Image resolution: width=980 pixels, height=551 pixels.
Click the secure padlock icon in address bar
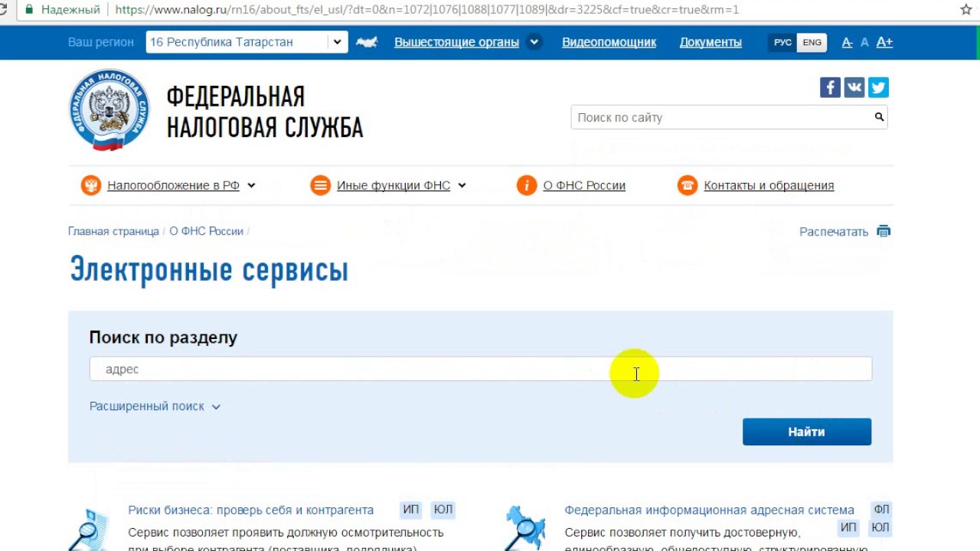click(30, 10)
